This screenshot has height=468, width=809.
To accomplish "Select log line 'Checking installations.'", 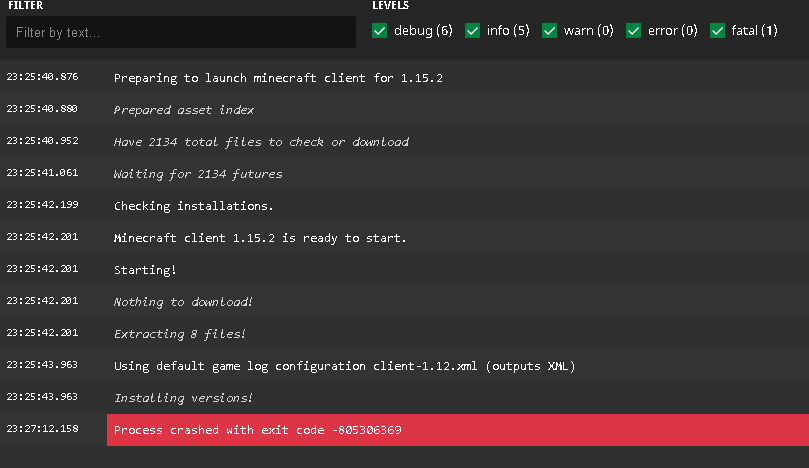I will point(193,206).
